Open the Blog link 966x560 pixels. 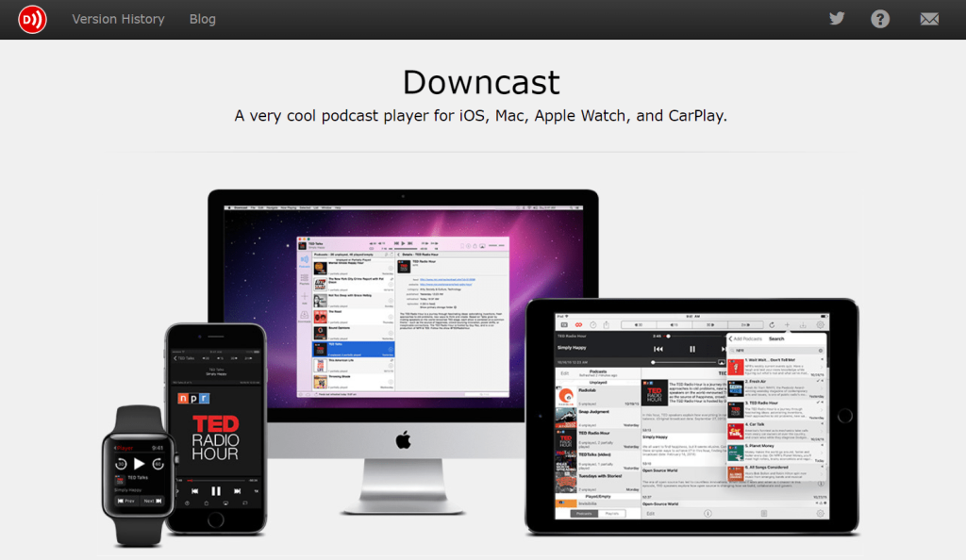coord(202,19)
